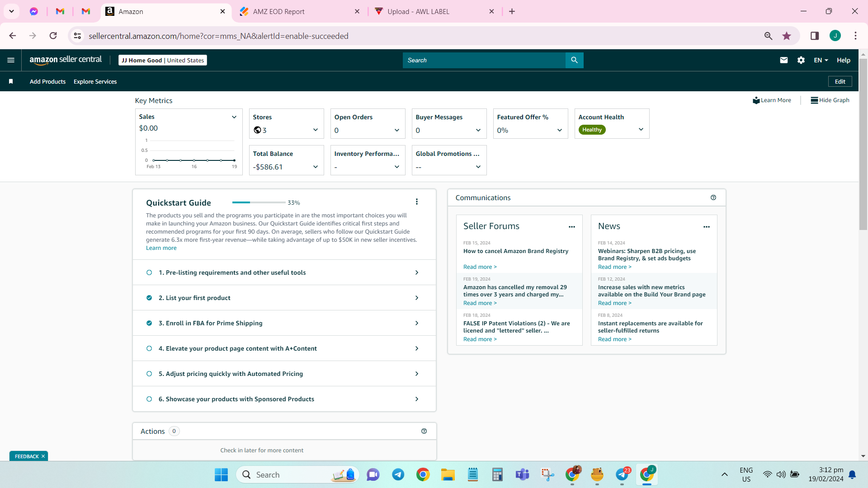Read more on How to cancel Amazon Brand Registry
This screenshot has width=868, height=488.
click(480, 267)
